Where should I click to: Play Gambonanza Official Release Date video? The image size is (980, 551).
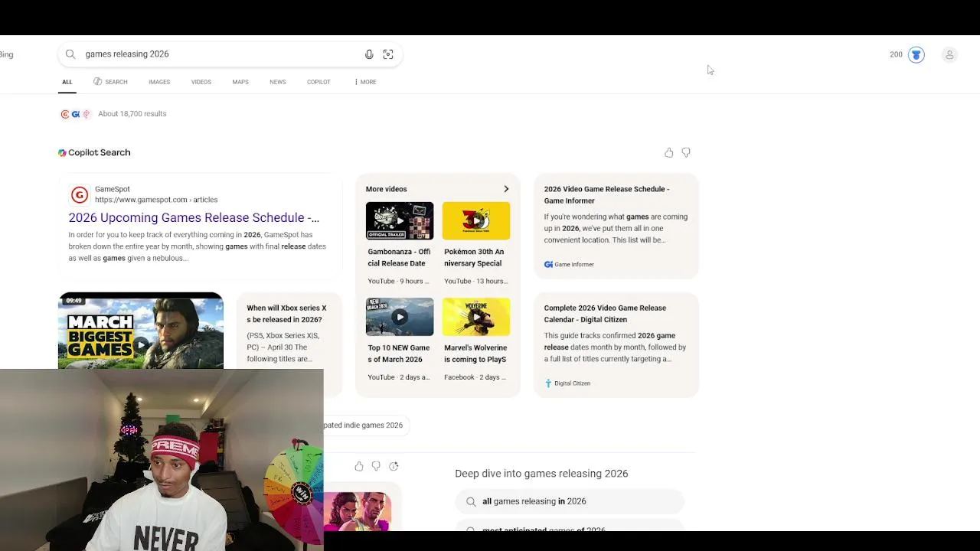coord(400,221)
